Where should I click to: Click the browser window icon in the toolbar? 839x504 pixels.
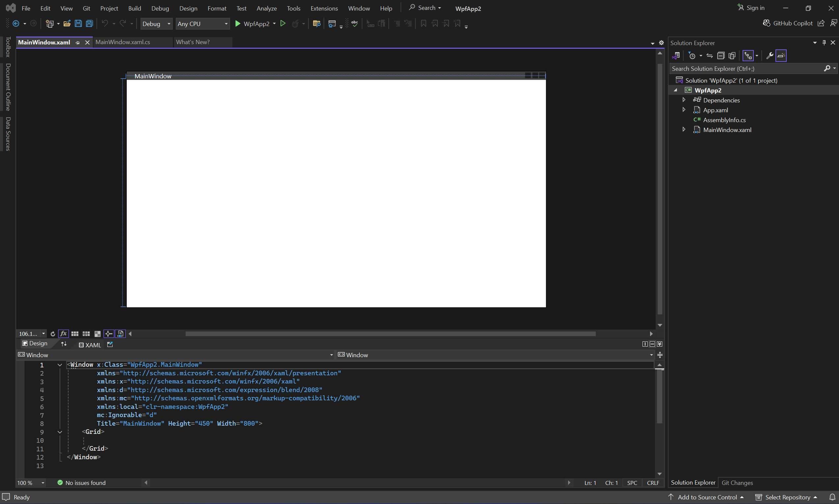[332, 23]
